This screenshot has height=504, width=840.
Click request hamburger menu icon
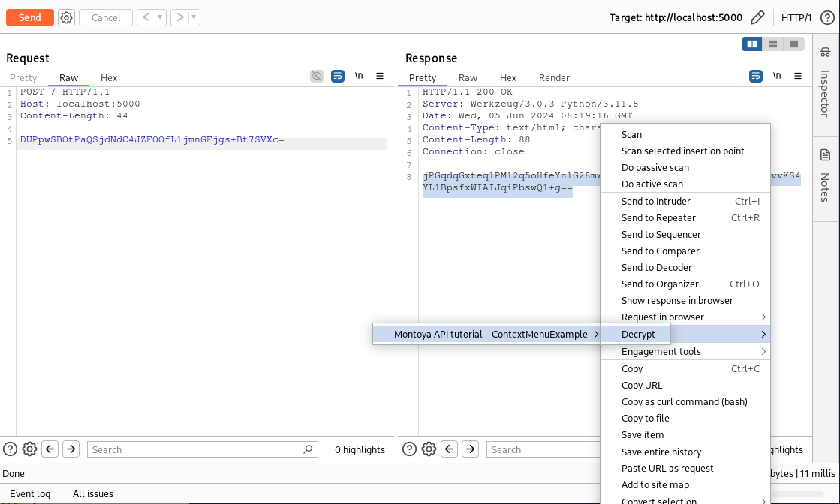380,76
